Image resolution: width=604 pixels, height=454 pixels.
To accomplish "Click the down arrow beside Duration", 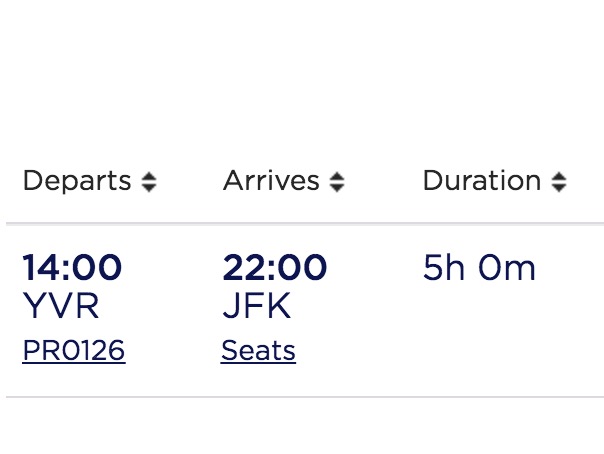I will click(559, 188).
